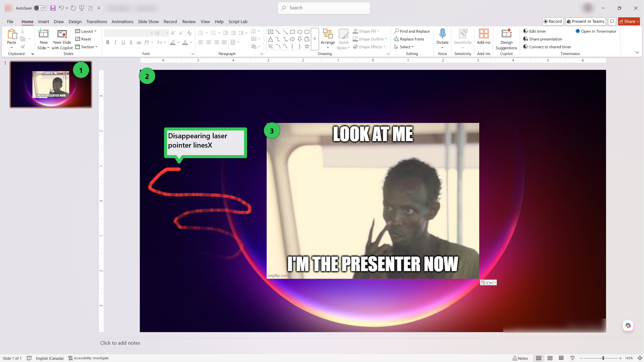Open comments pane icon
This screenshot has width=644, height=362.
tap(612, 21)
